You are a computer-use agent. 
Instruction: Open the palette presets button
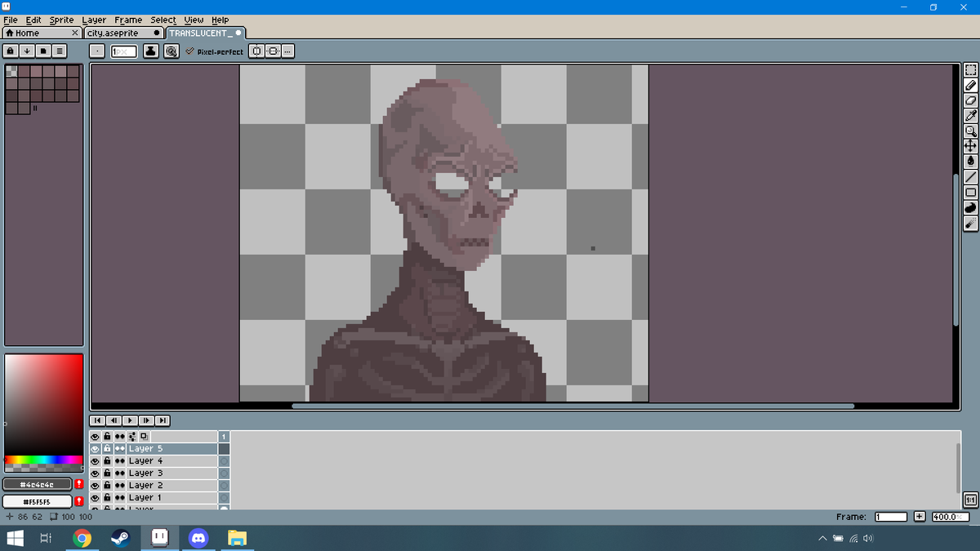point(42,51)
